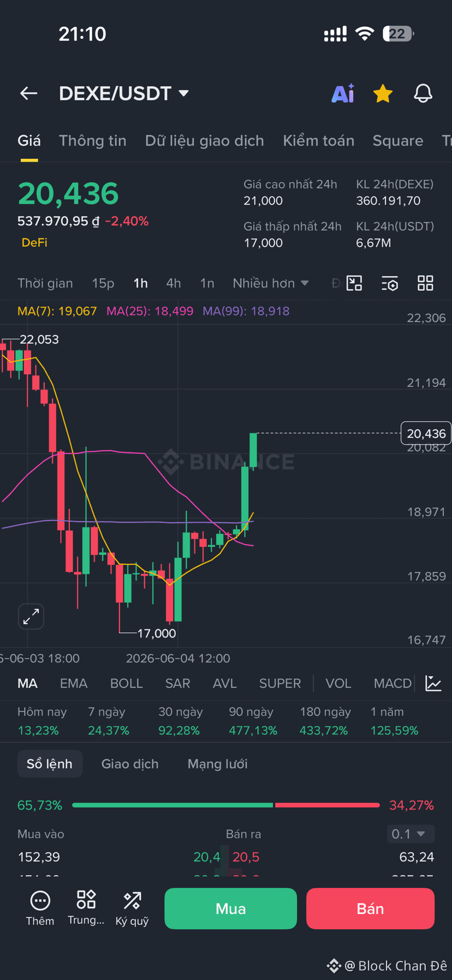
Task: Open the Kiểm toán tab
Action: click(x=319, y=141)
